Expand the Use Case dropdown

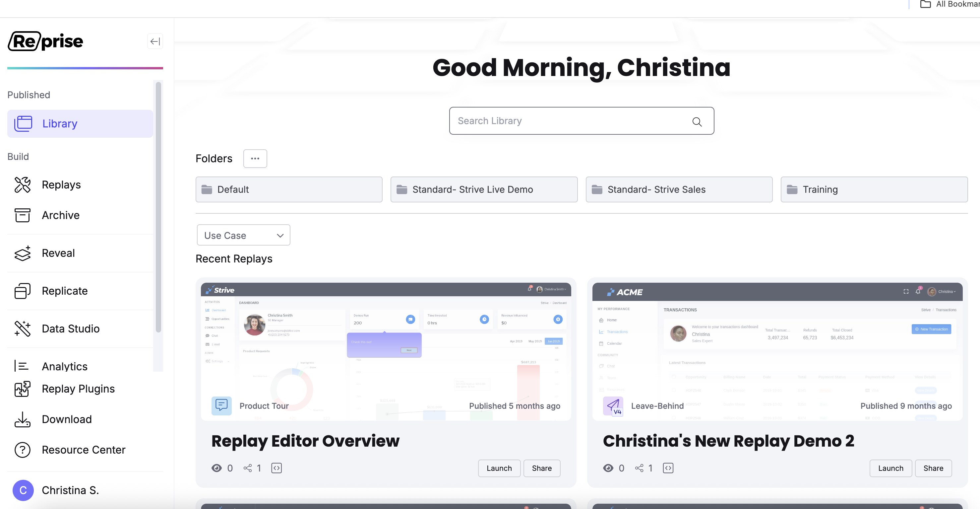243,235
